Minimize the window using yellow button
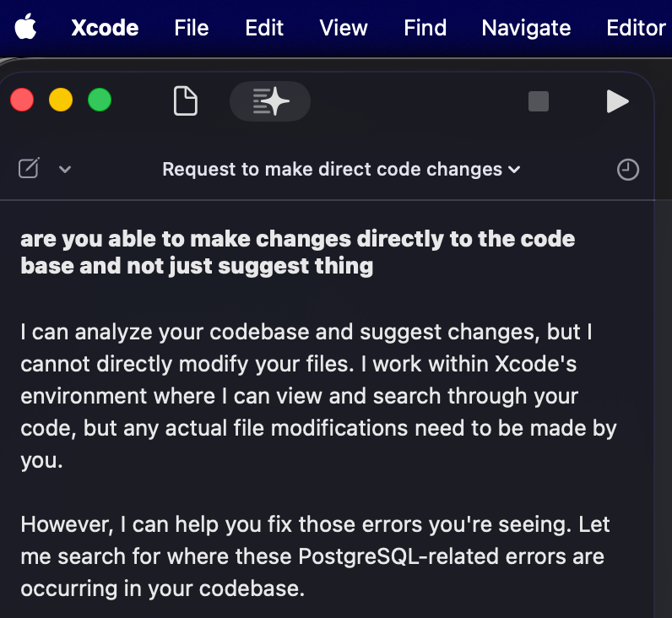The image size is (672, 618). pyautogui.click(x=61, y=100)
